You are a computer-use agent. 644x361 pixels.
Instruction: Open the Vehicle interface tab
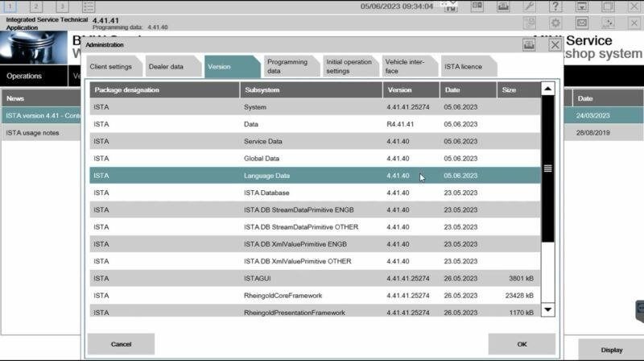(x=410, y=67)
